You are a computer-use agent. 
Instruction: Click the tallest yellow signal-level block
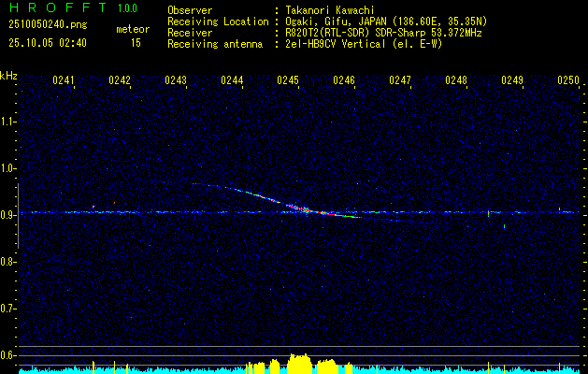coord(299,363)
